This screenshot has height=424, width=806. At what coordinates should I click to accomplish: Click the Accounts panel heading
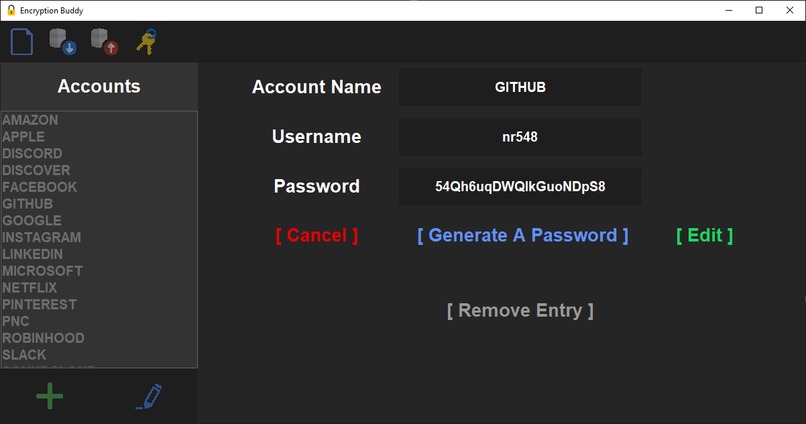click(x=99, y=86)
